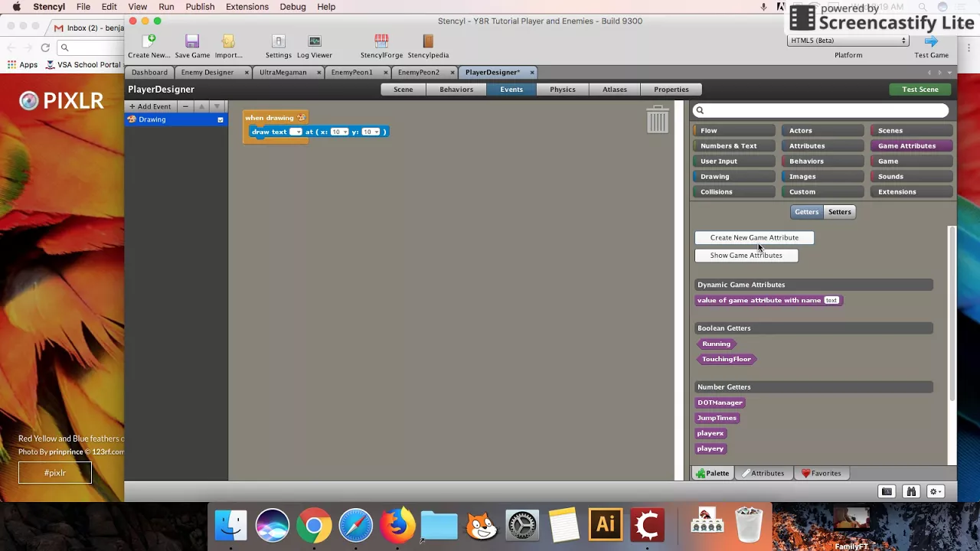Click the Import toolbar icon

tap(228, 41)
